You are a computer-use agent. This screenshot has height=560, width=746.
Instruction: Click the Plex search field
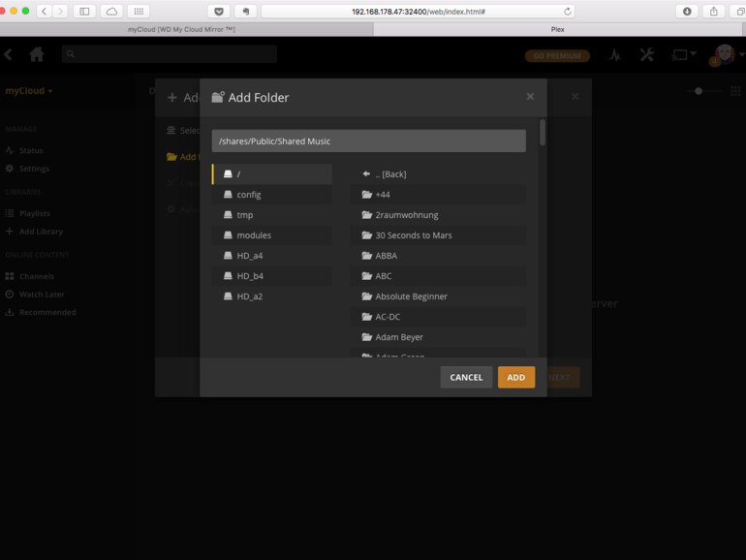tap(170, 53)
